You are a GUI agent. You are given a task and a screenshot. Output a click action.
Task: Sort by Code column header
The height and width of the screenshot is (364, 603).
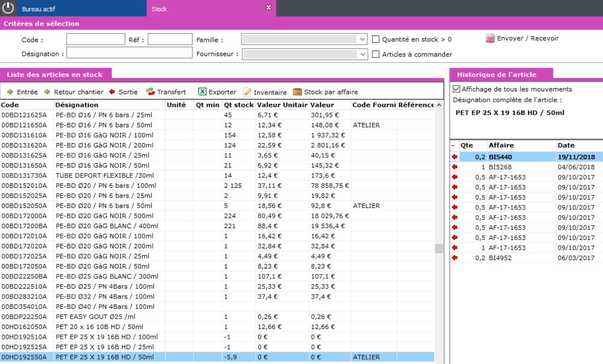coord(27,105)
